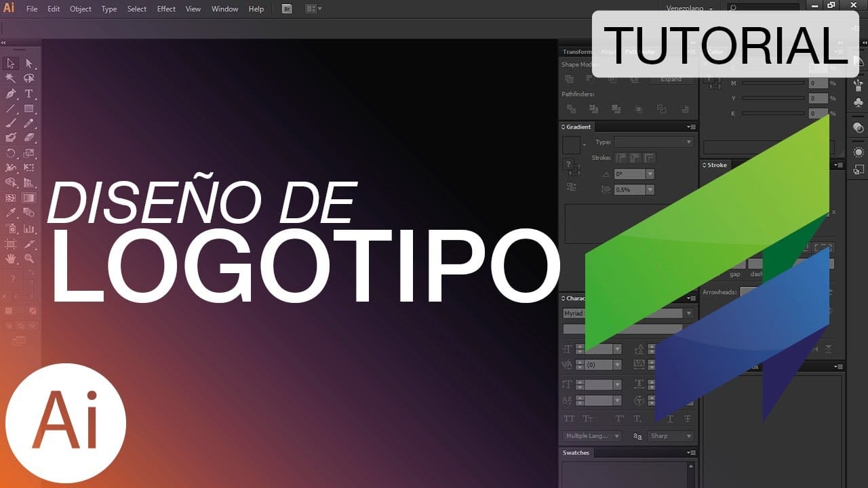Choose the Rectangle tool
Screen dimensions: 868x488
point(29,108)
